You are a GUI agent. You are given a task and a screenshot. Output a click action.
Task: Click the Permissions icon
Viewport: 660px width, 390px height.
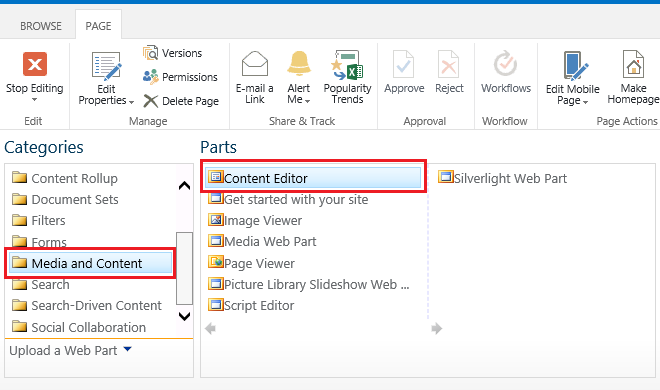(150, 77)
